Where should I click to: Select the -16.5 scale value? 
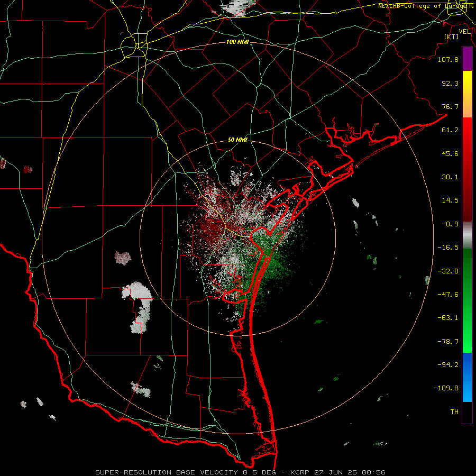pos(448,248)
